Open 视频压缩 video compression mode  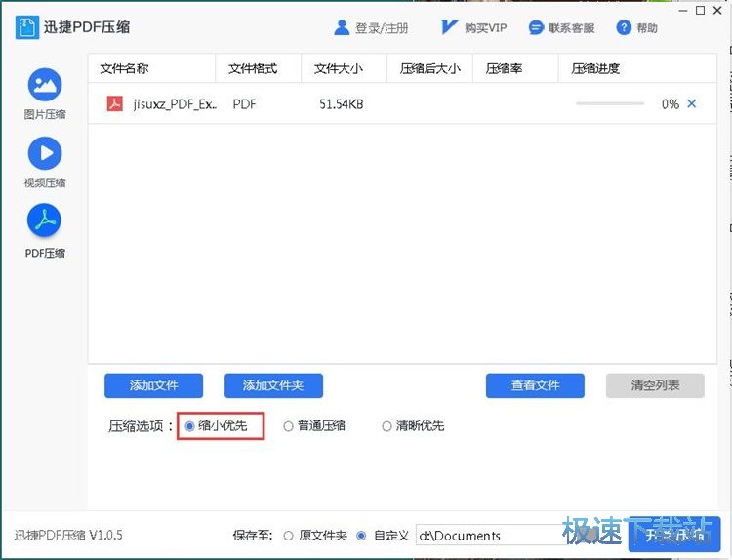point(45,162)
